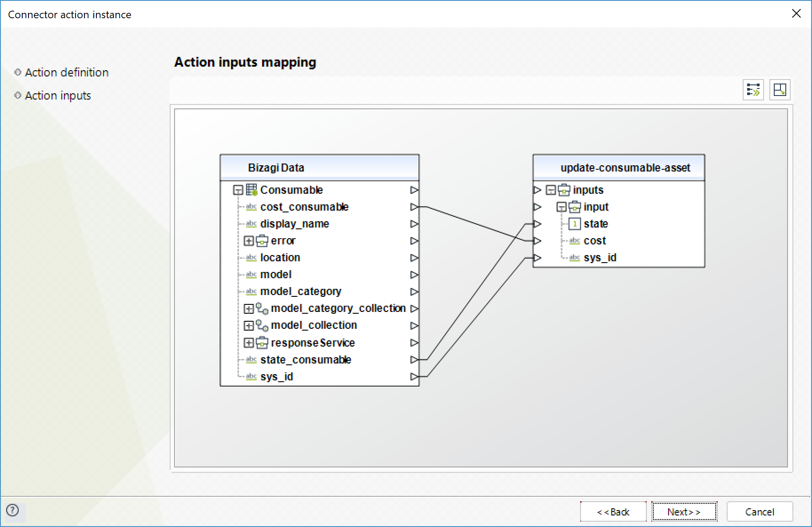
Task: Collapse the inputs node
Action: point(551,190)
